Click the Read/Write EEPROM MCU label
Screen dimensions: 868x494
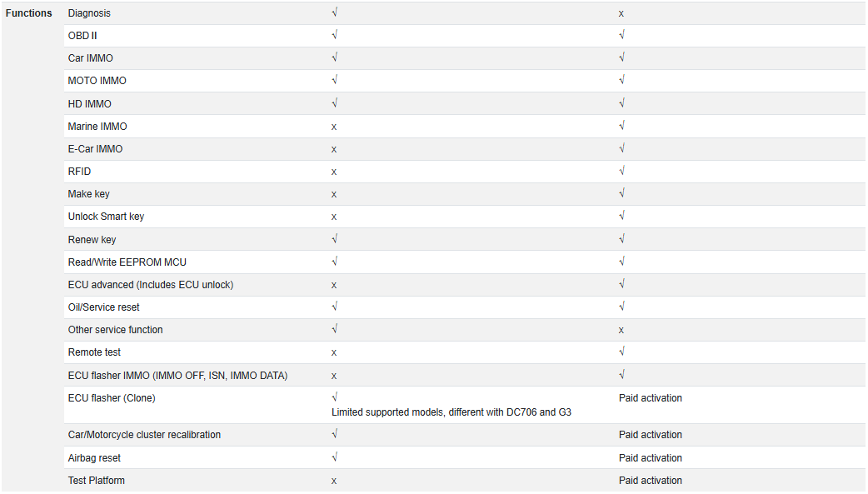[x=127, y=262]
